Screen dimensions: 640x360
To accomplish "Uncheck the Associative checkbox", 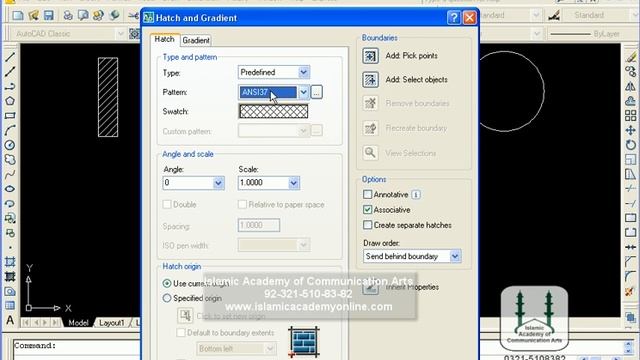I will click(367, 209).
